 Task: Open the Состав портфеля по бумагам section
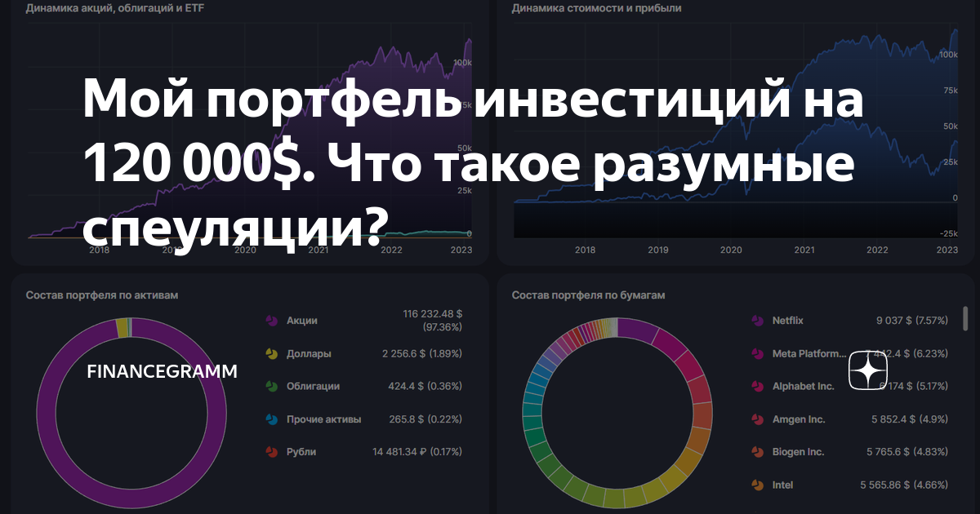[589, 295]
